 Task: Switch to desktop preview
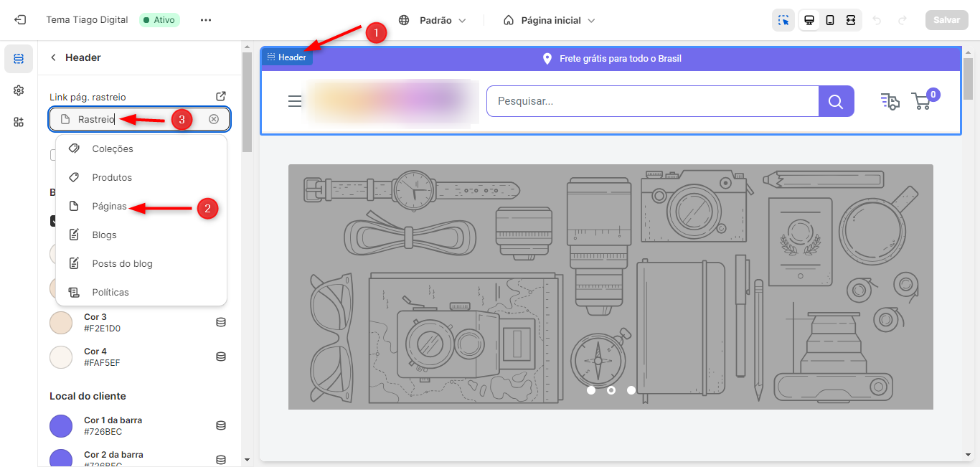pyautogui.click(x=809, y=20)
